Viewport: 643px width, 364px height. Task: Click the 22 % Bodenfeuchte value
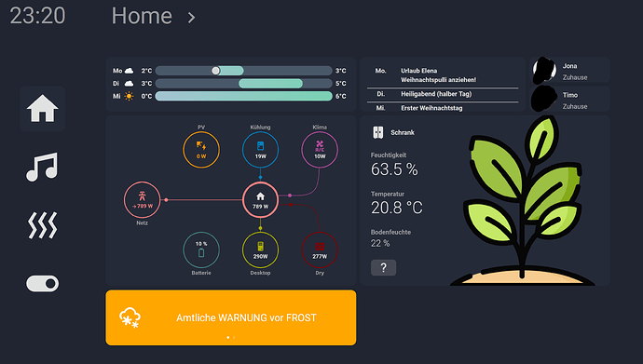pos(380,243)
